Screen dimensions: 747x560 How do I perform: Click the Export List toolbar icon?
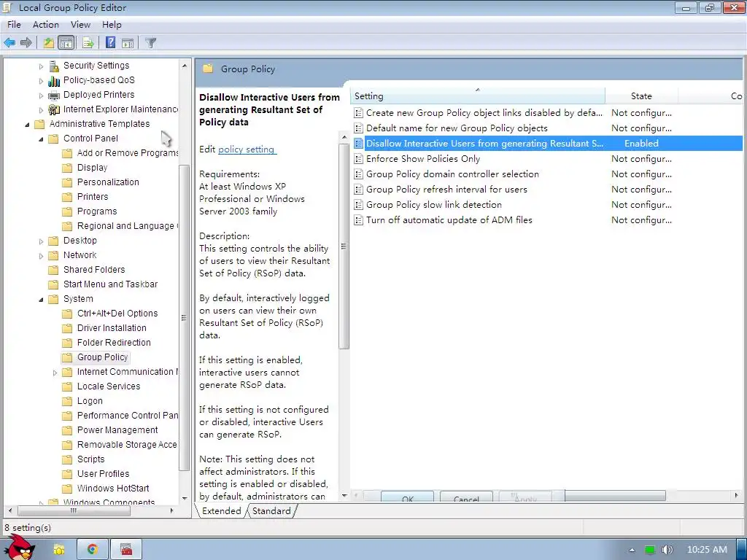[88, 43]
